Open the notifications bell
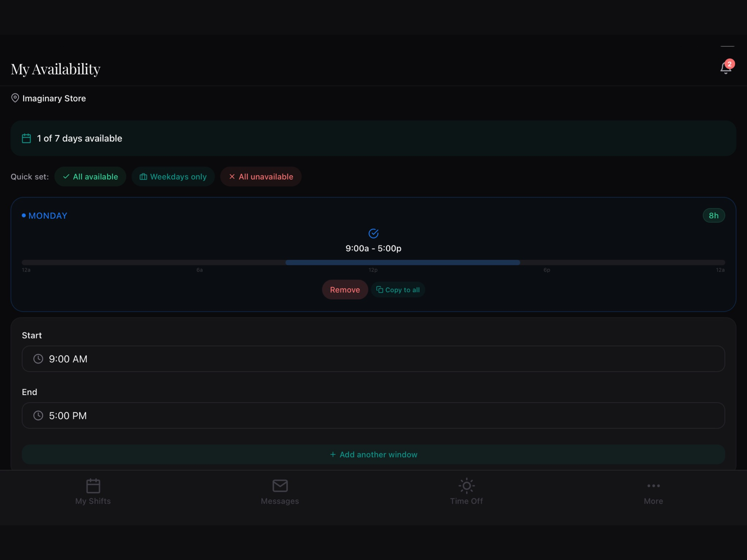 (725, 68)
